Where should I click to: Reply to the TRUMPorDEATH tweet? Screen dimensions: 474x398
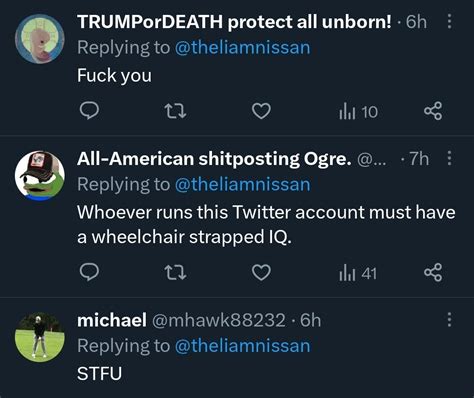pyautogui.click(x=89, y=111)
